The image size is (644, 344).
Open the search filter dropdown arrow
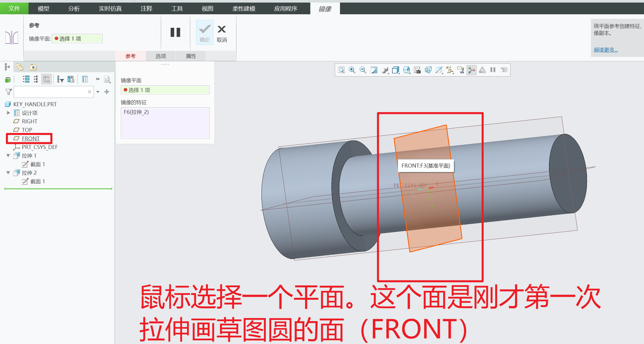(98, 92)
